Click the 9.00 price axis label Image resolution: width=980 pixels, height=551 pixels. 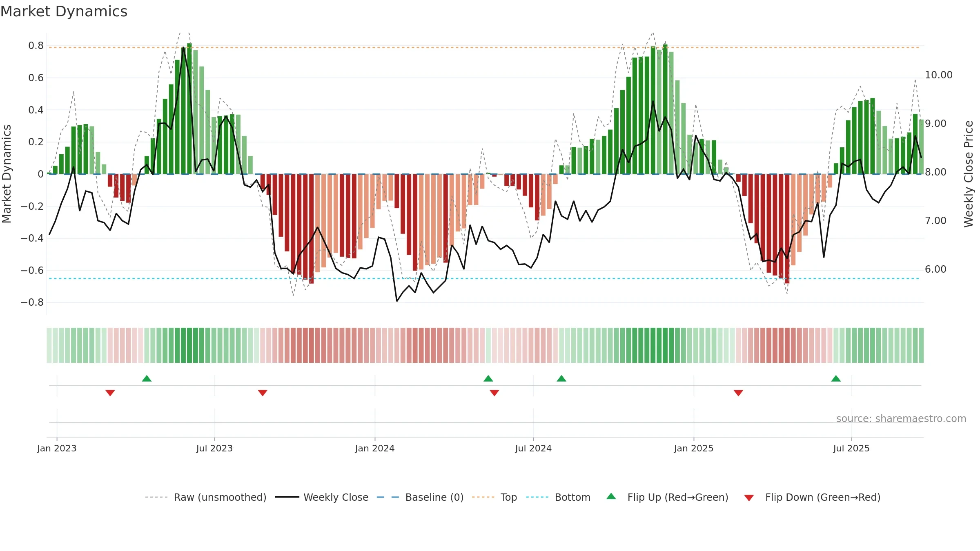coord(935,124)
